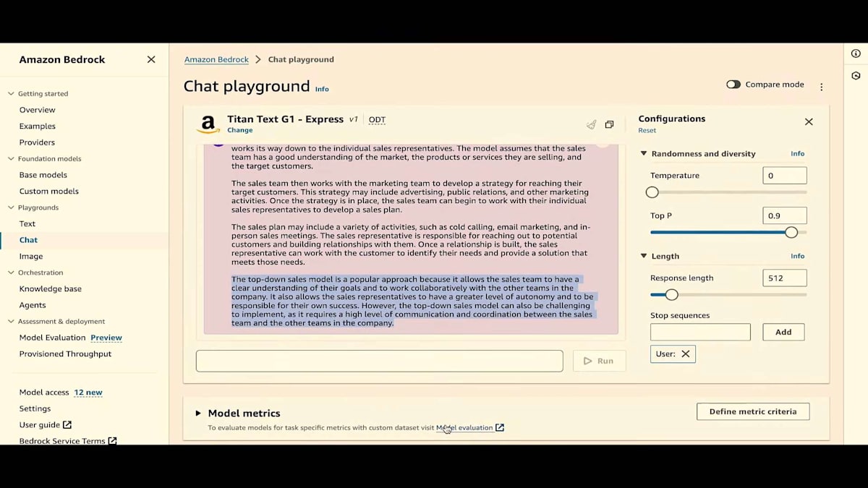Open the three-dot options menu
This screenshot has width=868, height=488.
point(822,87)
